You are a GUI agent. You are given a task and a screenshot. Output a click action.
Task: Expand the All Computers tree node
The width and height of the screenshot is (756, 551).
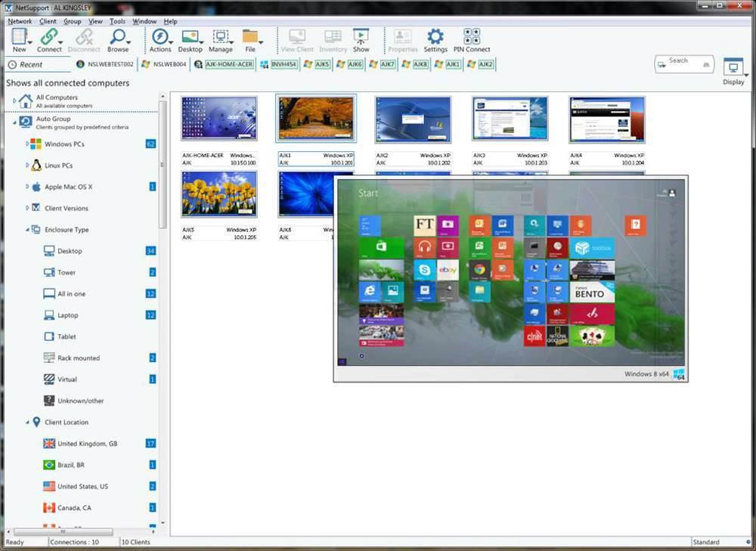point(14,101)
